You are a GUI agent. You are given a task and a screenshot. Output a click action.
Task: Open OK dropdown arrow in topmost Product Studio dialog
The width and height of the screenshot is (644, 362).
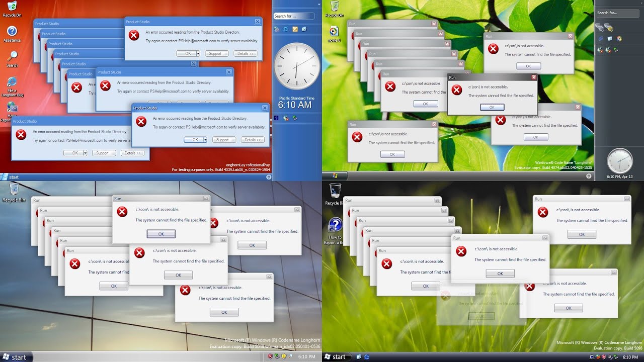(x=198, y=53)
